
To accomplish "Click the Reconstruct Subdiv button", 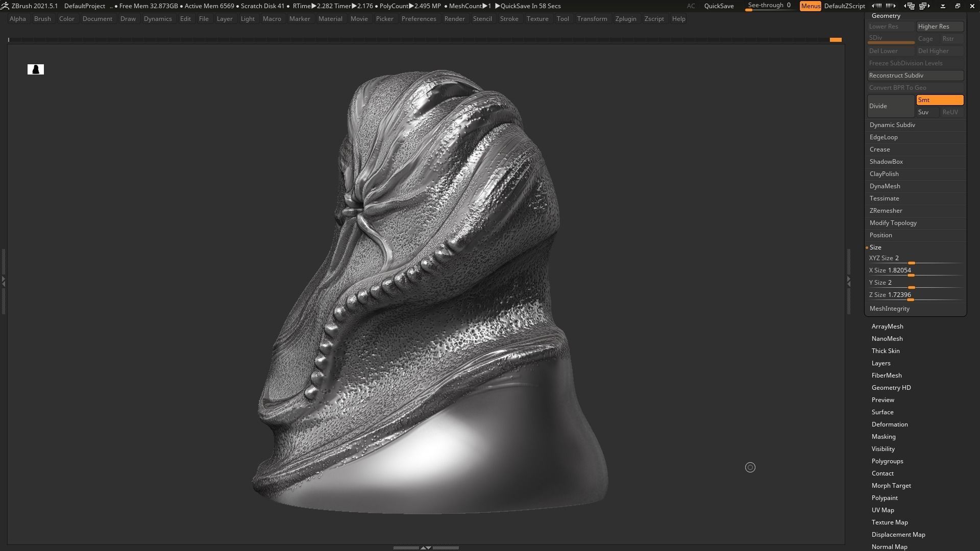I will tap(915, 76).
